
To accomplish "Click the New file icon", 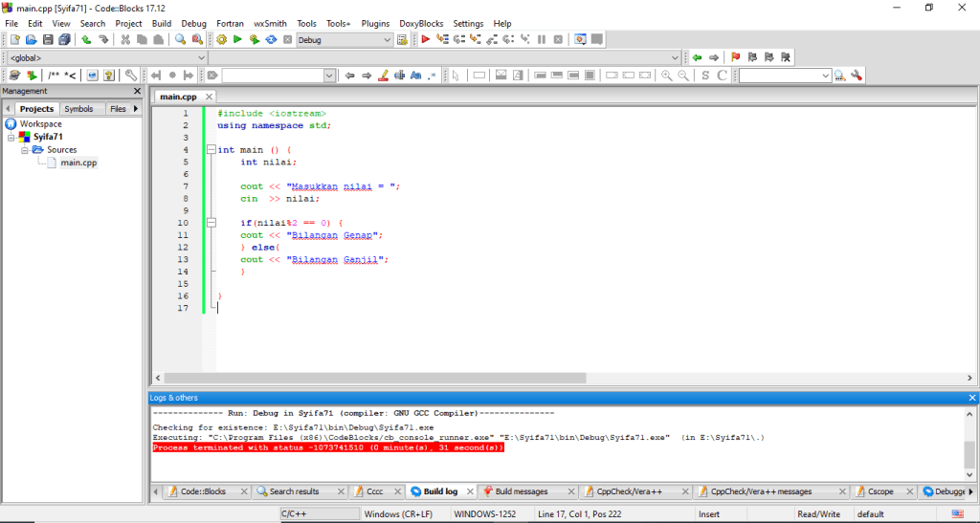I will (14, 39).
